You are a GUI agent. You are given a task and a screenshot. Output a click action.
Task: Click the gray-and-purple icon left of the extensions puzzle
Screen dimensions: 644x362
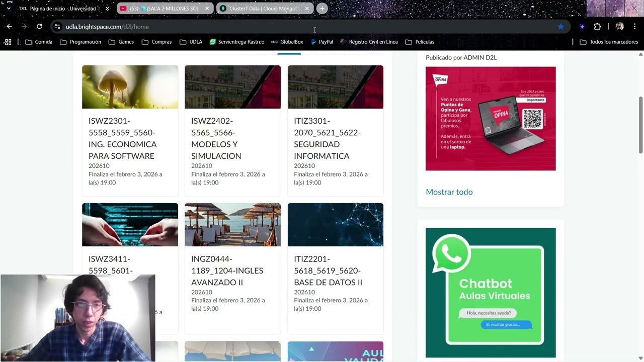(x=582, y=27)
